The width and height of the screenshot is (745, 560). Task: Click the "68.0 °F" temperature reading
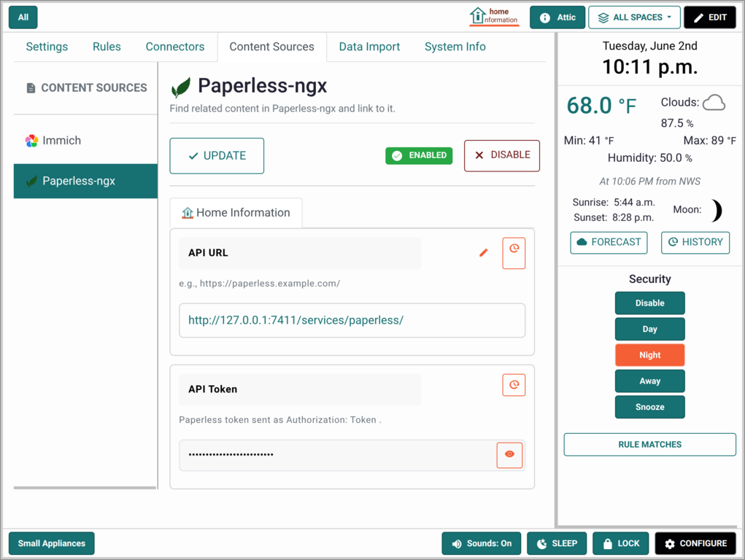601,106
